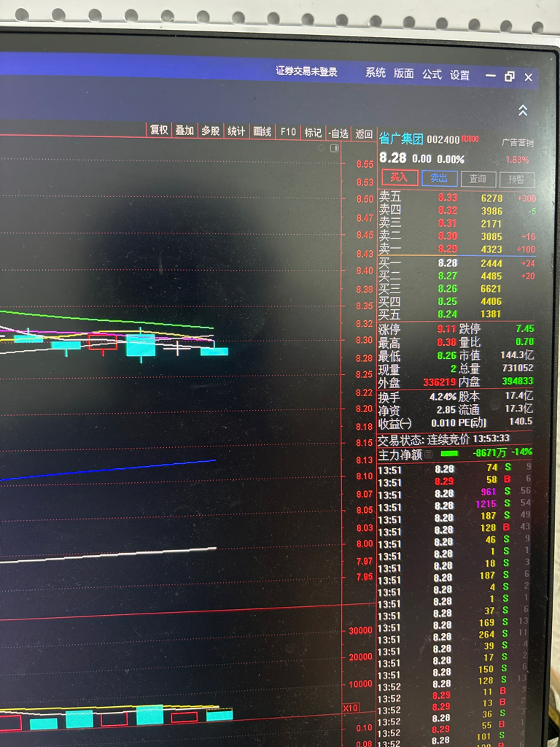Open the 系统 menu

pyautogui.click(x=376, y=73)
